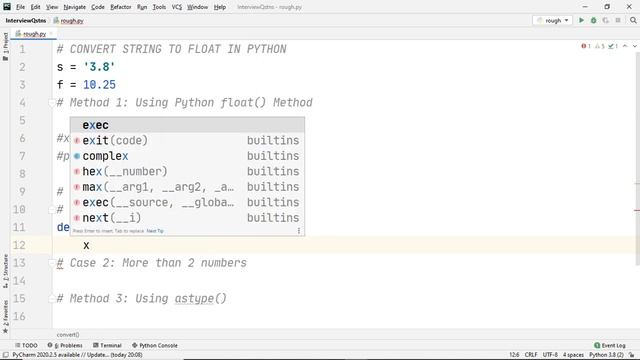
Task: Click the grey stop square icon
Action: click(618, 20)
